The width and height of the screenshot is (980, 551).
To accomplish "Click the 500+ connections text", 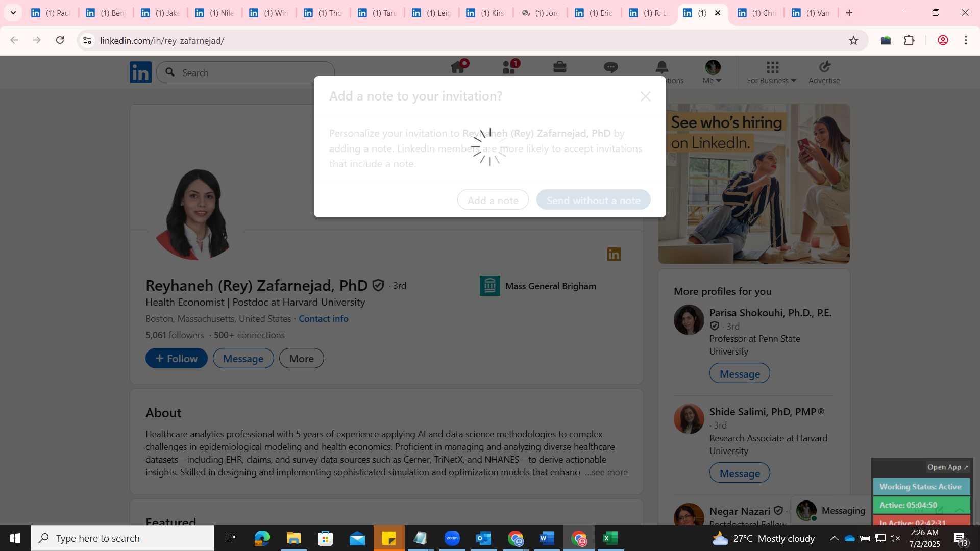I will pyautogui.click(x=249, y=335).
